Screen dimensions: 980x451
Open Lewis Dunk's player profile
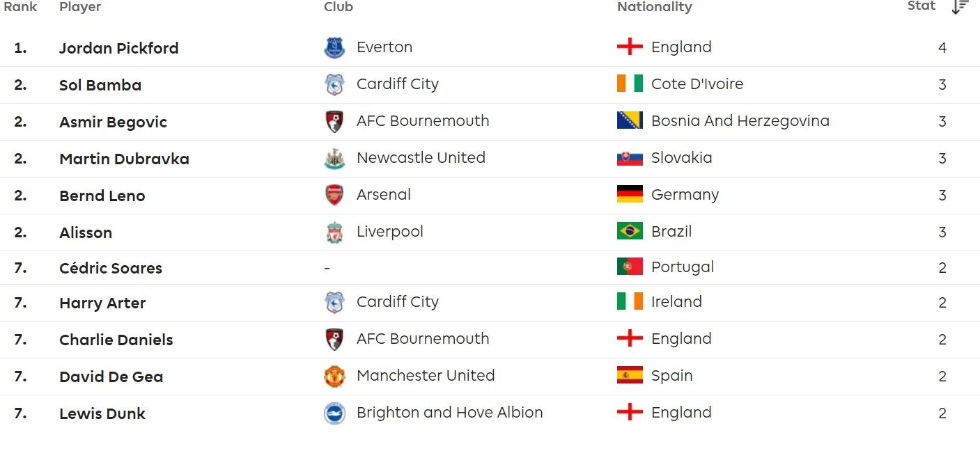pos(102,413)
